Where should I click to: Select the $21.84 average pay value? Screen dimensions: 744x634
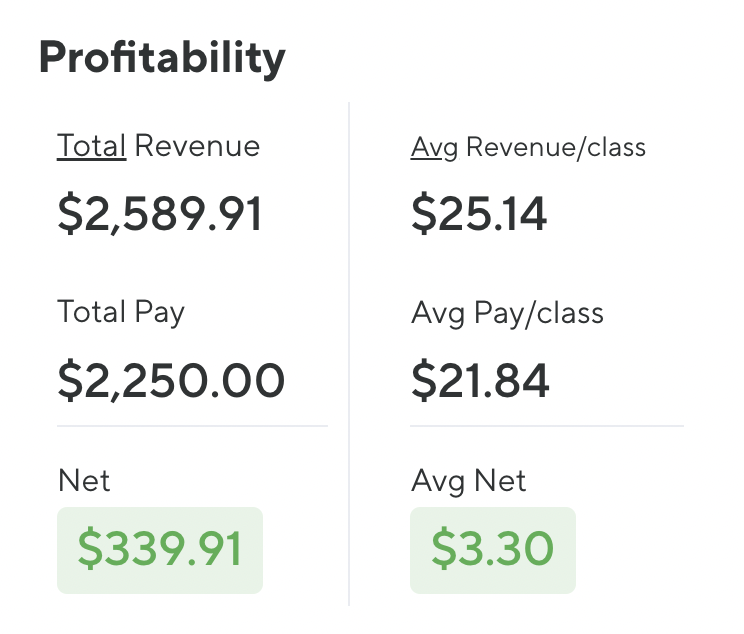coord(480,380)
